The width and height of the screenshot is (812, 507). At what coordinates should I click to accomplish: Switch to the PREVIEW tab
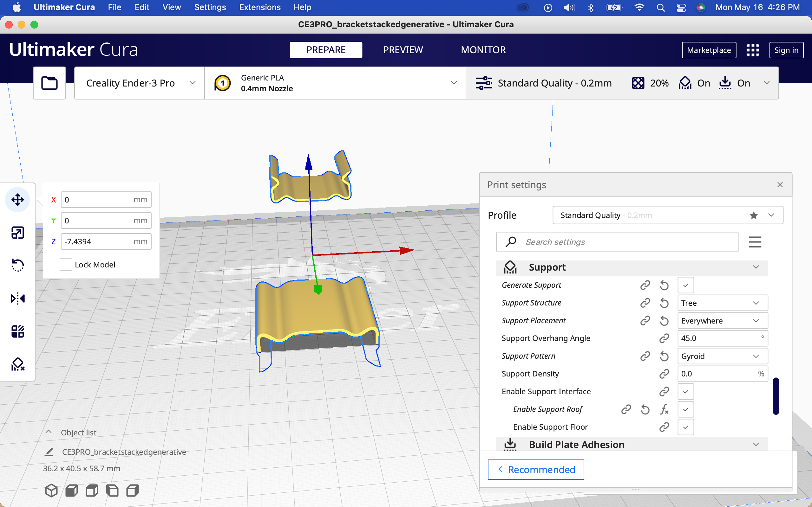point(403,50)
